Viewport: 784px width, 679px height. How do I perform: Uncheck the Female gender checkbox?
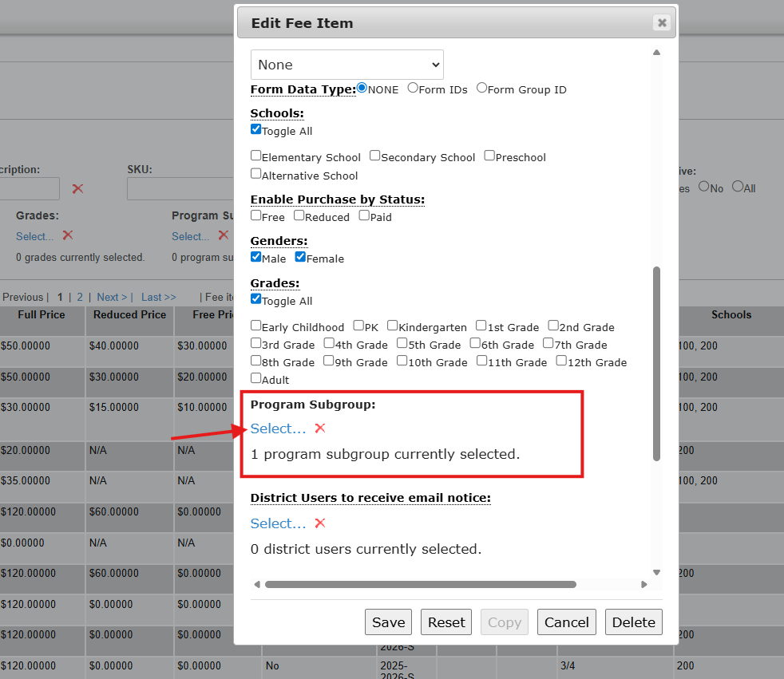point(301,258)
